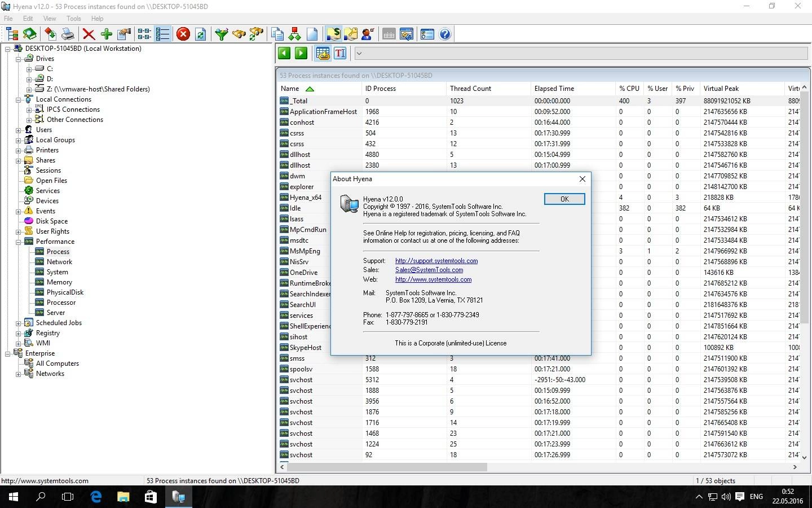Open the Windows Start menu
This screenshot has width=812, height=508.
point(14,497)
